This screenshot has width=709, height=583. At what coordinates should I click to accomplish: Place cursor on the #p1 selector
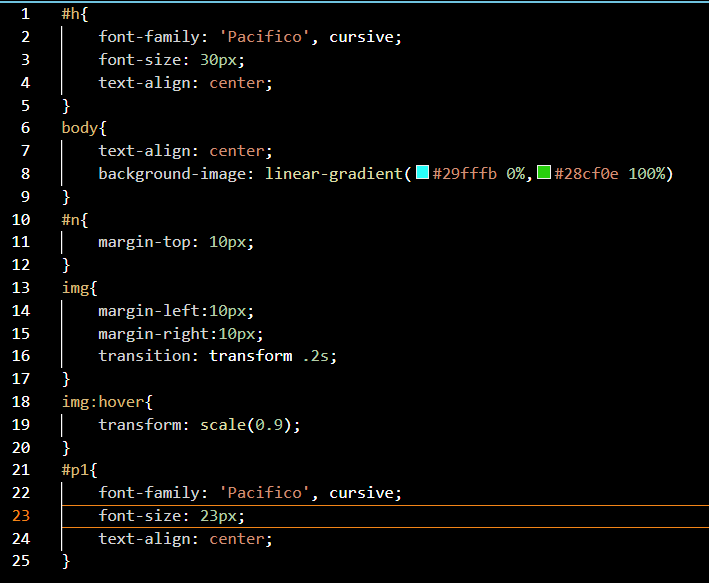coord(75,470)
